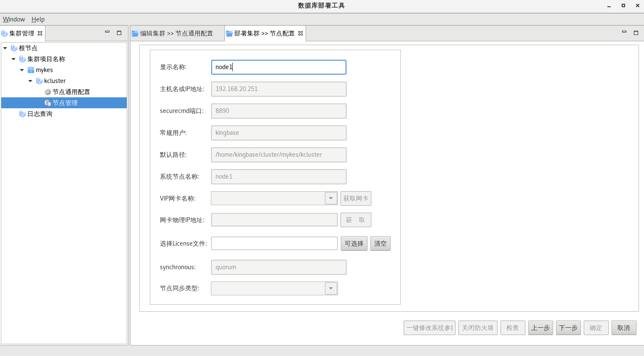
Task: Click the 清空 button
Action: click(380, 244)
